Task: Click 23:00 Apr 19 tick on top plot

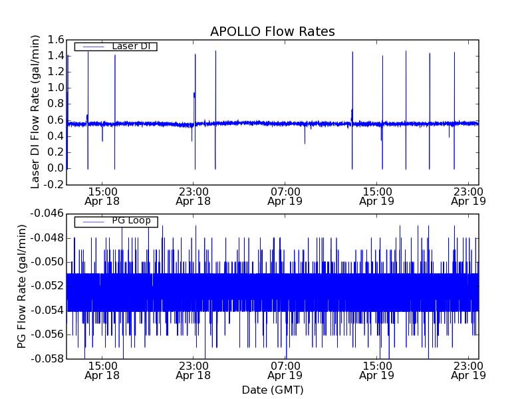Action: [468, 195]
